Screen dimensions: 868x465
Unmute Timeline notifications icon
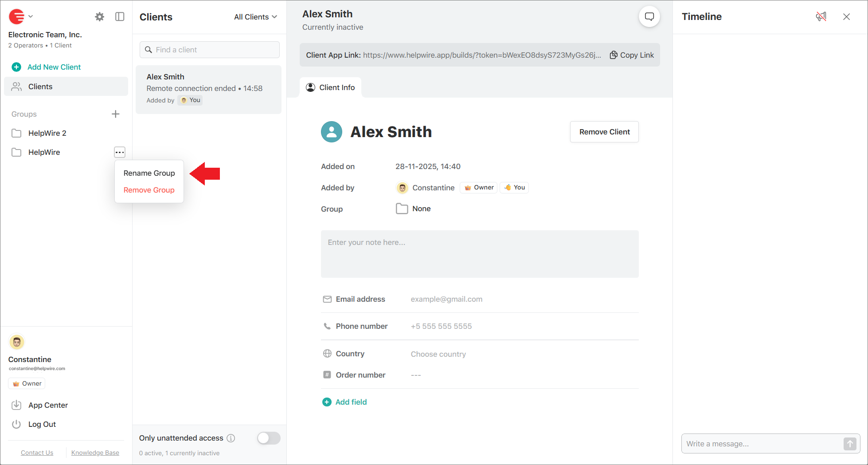pyautogui.click(x=821, y=16)
